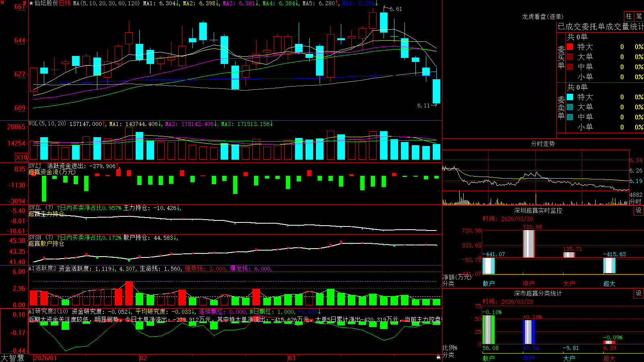Viewport: 644px width, 362px height.
Task: Click the MA1: 6.304 value
Action: (161, 3)
